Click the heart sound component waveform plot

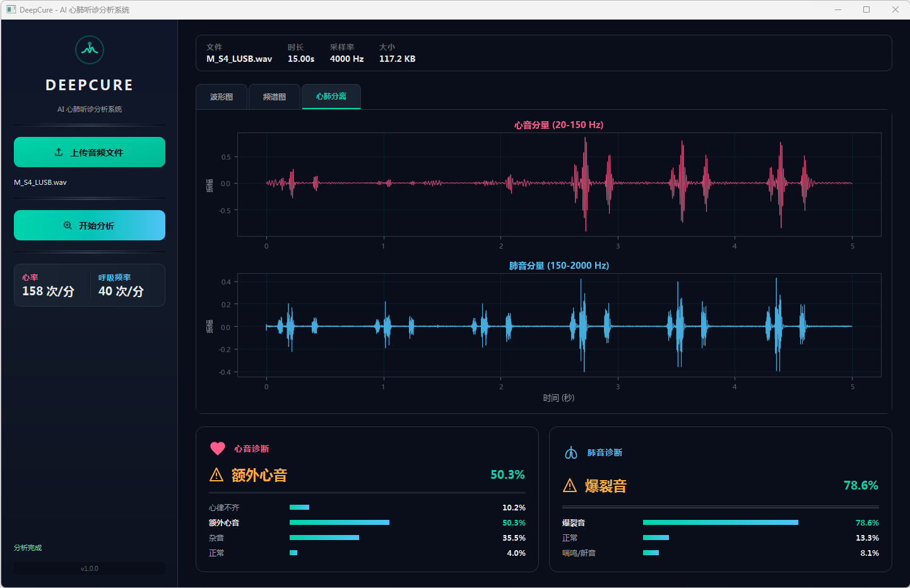point(559,184)
